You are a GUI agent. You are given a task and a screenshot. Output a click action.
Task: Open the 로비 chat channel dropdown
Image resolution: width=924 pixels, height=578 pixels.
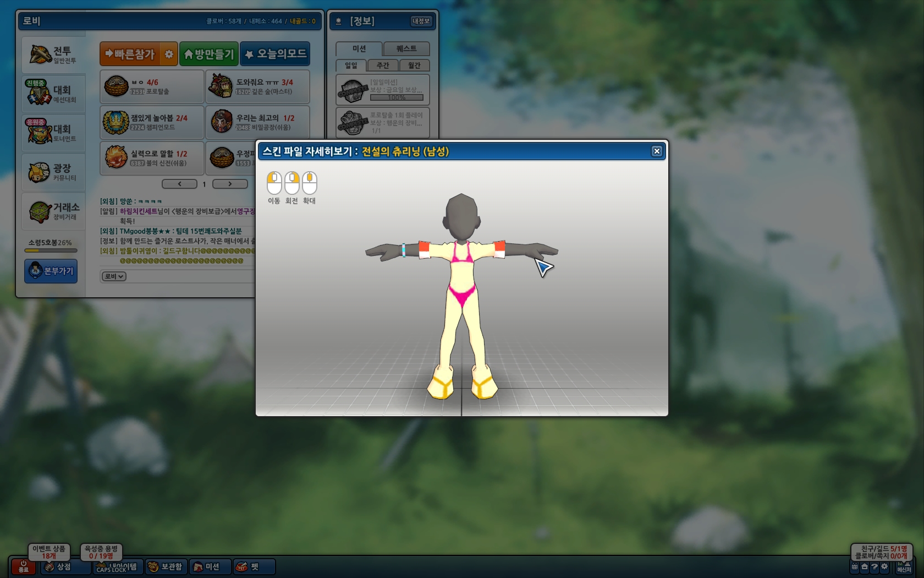(x=114, y=276)
